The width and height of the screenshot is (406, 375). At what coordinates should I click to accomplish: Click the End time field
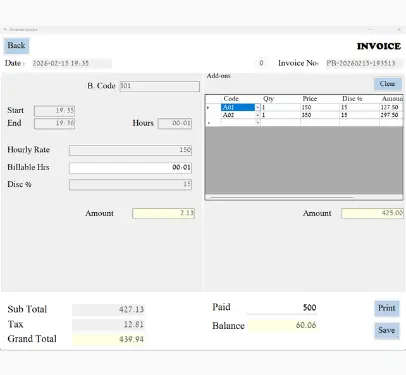click(x=54, y=123)
